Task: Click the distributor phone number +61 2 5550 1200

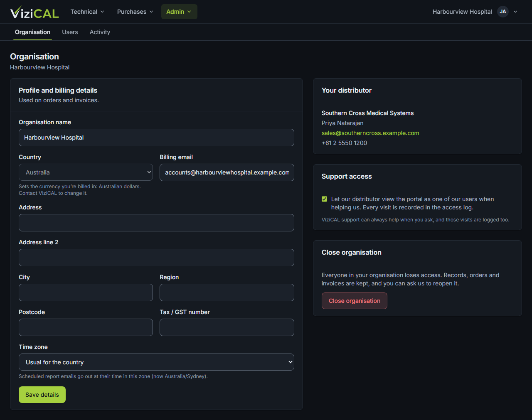Action: click(x=345, y=143)
